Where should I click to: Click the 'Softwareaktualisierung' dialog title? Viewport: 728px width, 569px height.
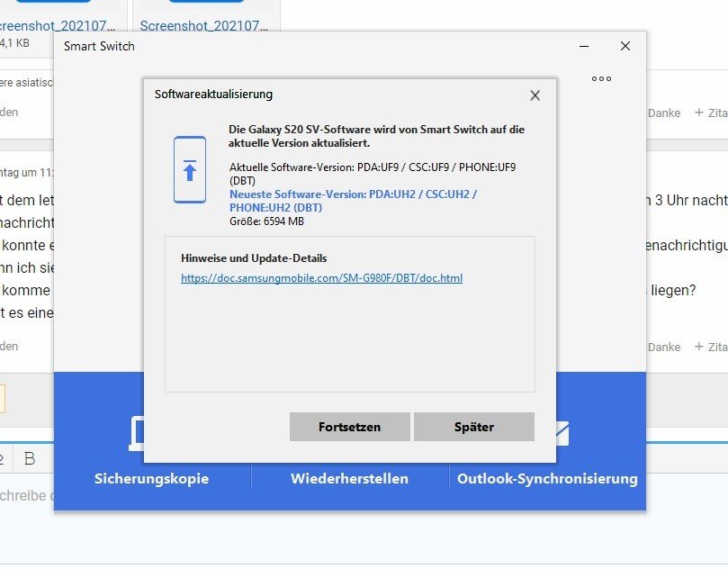point(213,95)
